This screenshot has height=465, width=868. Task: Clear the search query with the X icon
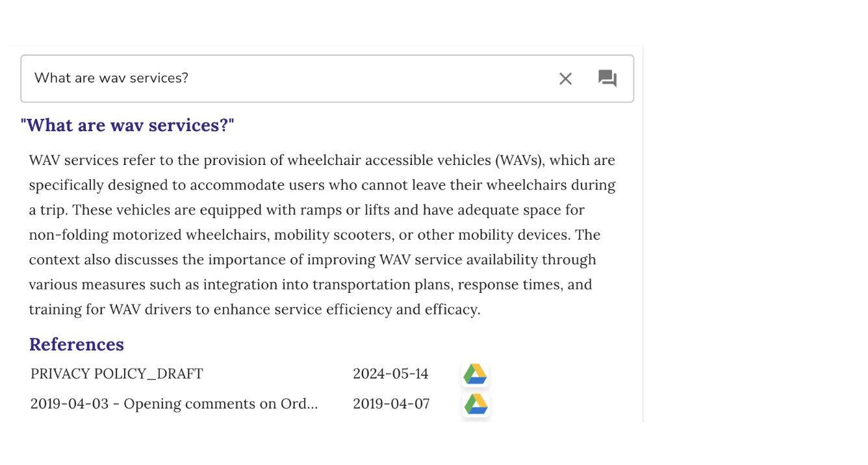[x=565, y=79]
